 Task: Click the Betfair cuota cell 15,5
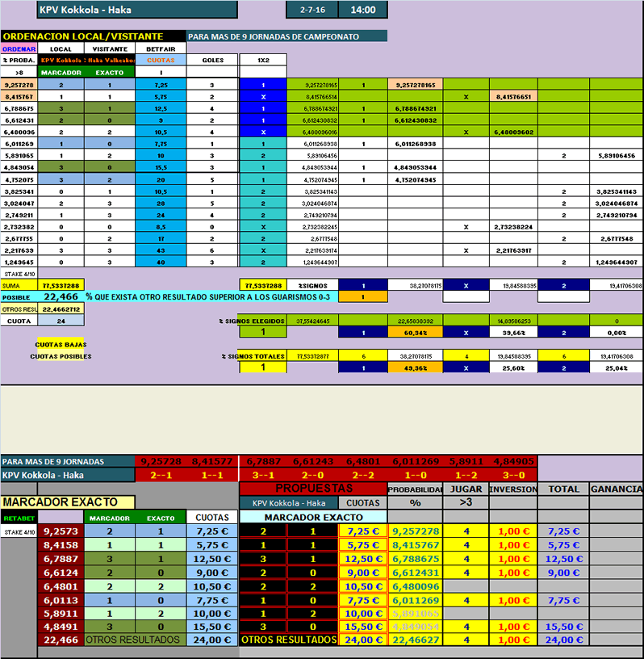pos(161,167)
